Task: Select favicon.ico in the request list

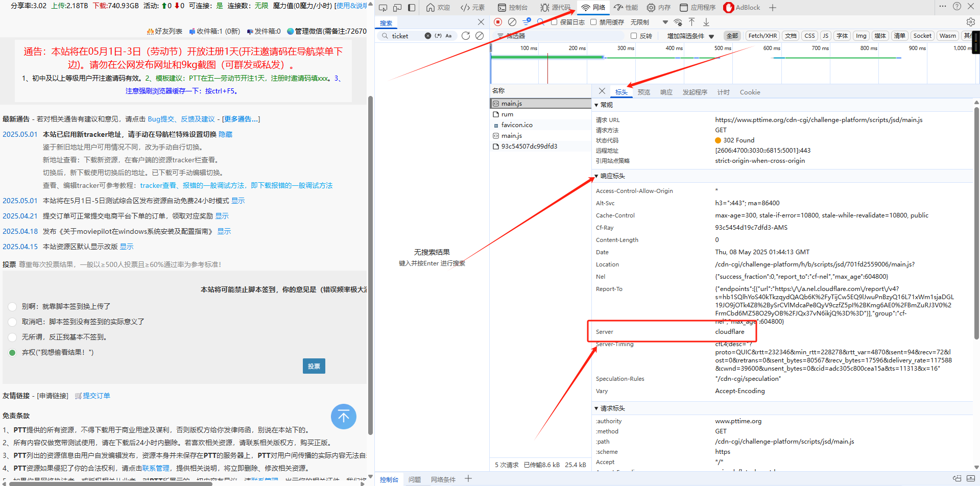Action: (516, 125)
